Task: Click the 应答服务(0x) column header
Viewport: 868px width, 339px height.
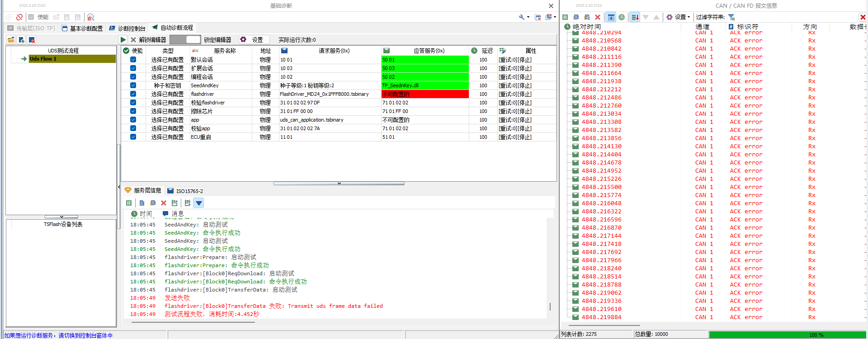Action: (x=425, y=51)
